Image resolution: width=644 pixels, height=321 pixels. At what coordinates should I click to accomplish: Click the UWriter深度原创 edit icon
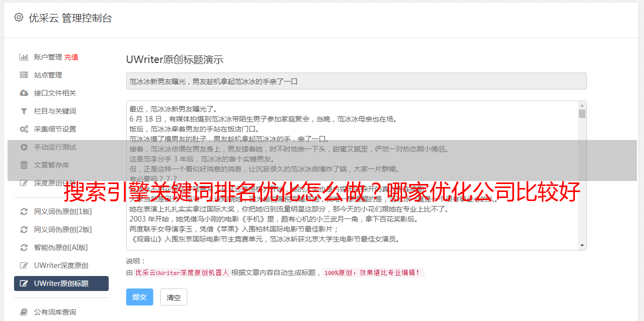[24, 265]
